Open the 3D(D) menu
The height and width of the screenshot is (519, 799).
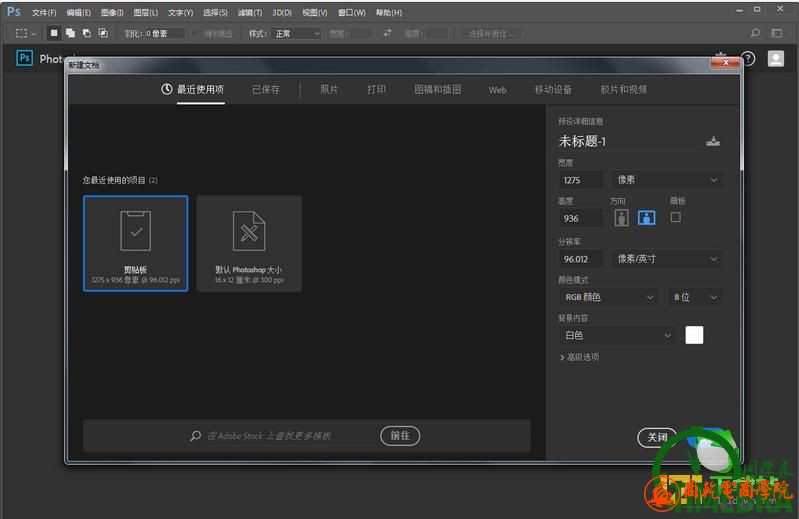pyautogui.click(x=282, y=12)
